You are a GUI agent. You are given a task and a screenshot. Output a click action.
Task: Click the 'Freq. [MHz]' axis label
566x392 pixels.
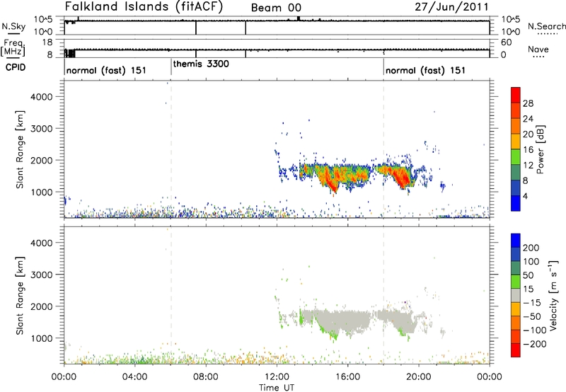point(13,47)
